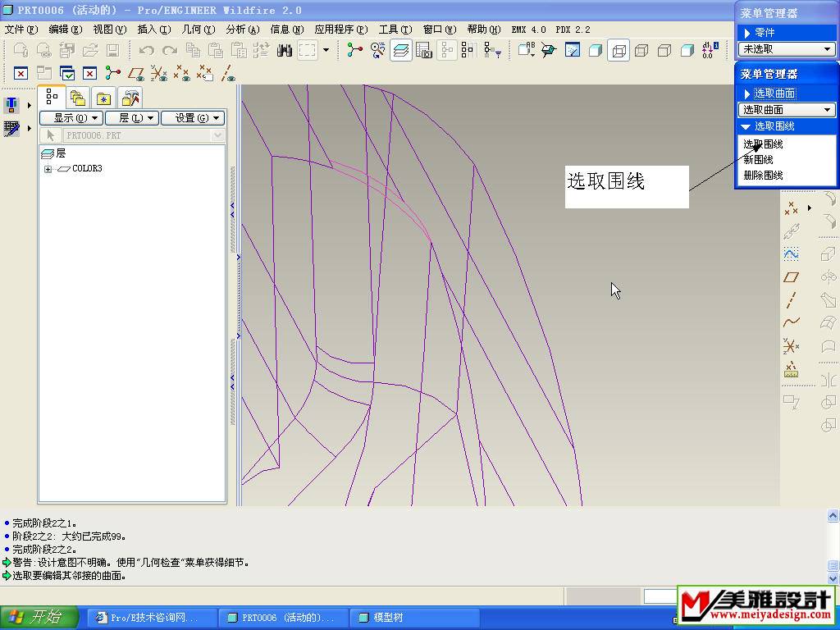Open the 视图 menu
This screenshot has height=630, width=840.
point(110,30)
